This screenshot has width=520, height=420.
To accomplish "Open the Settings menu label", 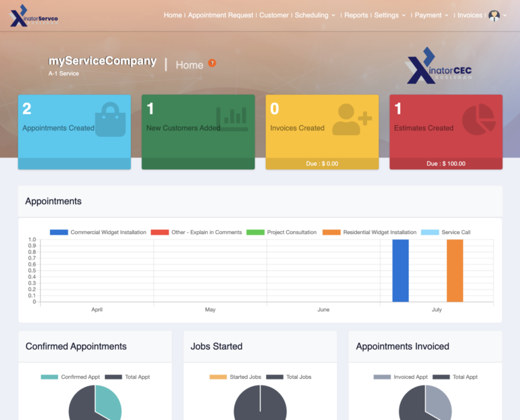I will (387, 16).
